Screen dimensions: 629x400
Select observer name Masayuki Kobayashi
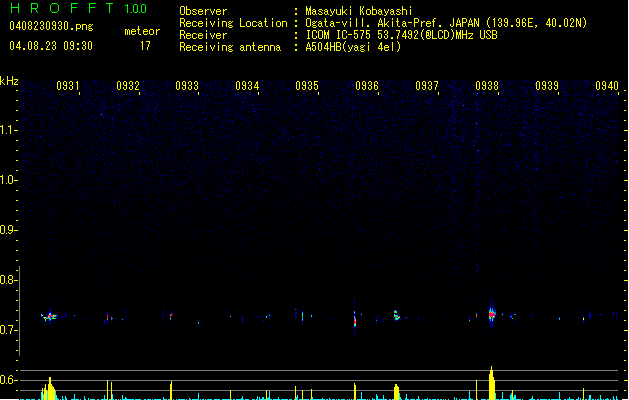click(359, 11)
